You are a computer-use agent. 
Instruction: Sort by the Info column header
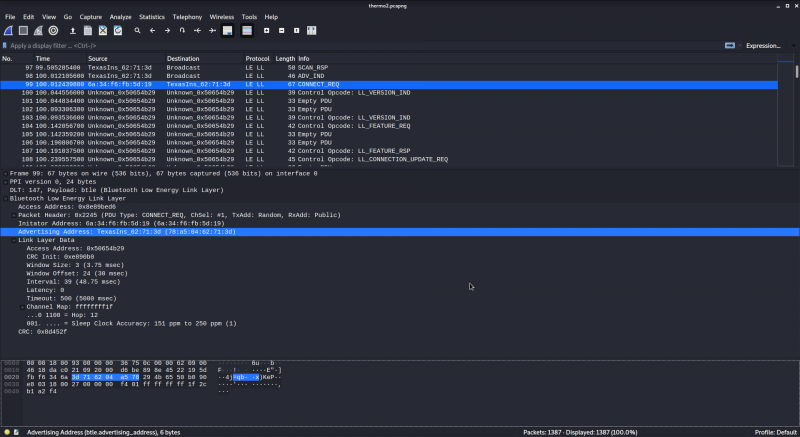click(537, 59)
